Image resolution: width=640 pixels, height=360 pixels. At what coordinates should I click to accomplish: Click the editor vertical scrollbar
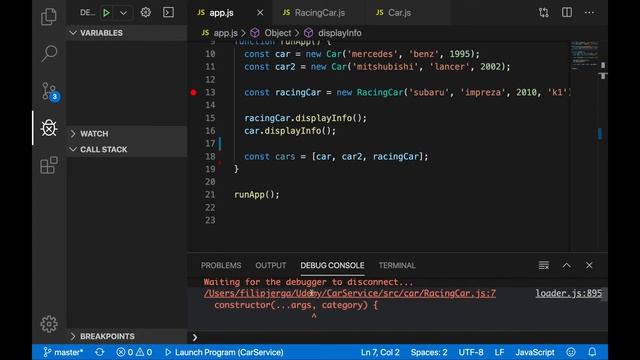click(x=603, y=146)
